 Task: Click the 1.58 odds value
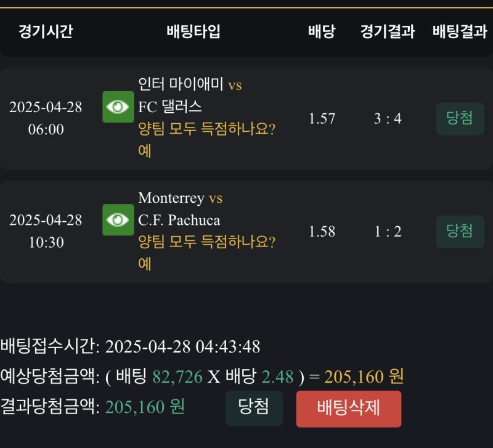322,232
